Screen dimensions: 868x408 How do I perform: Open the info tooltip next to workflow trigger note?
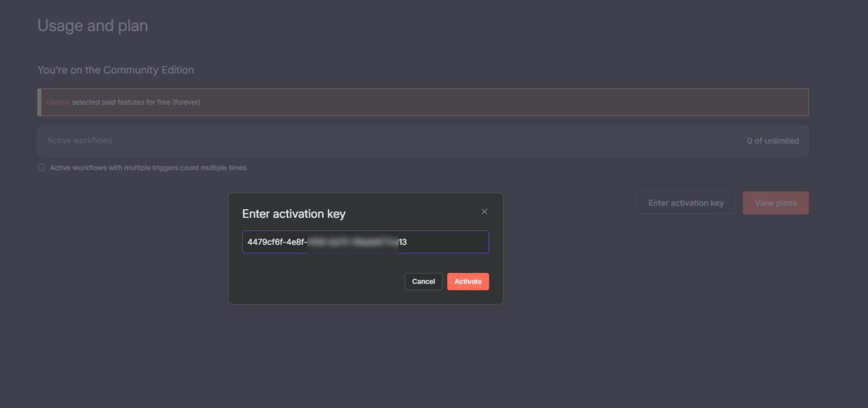click(41, 167)
